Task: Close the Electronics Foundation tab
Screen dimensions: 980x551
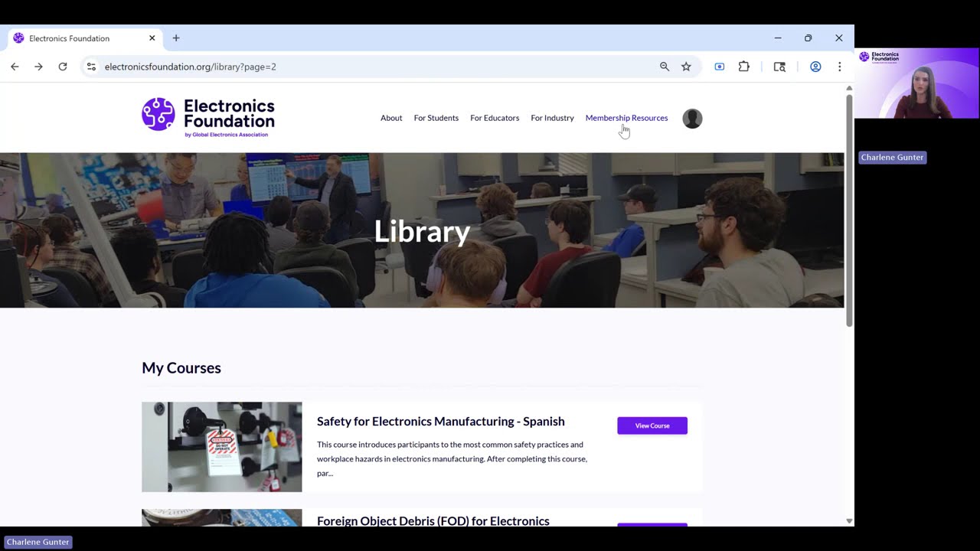Action: pos(152,38)
